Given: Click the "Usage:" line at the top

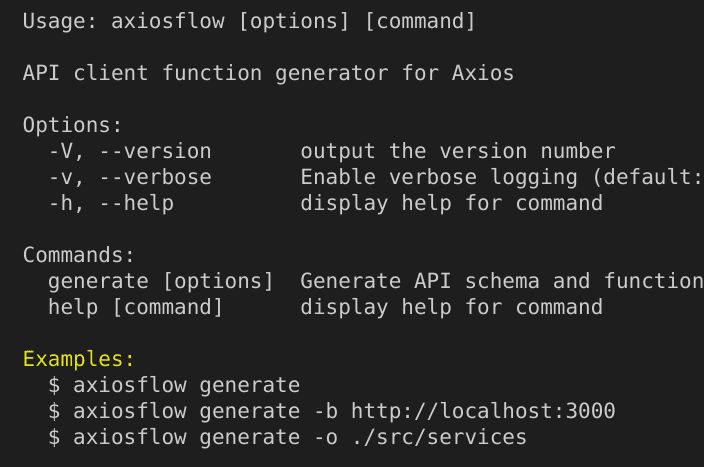Looking at the screenshot, I should (249, 21).
